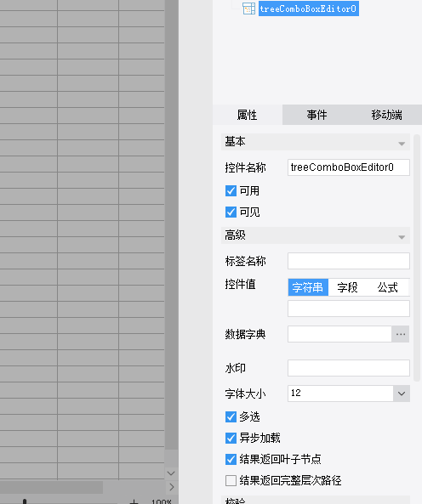Screen dimensions: 422x504
Task: Click the 标签名称 input field
Action: pyautogui.click(x=349, y=261)
